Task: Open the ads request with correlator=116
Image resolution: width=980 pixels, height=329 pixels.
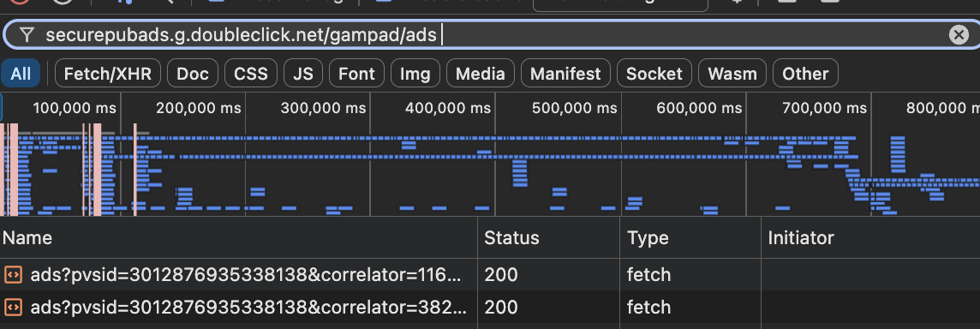Action: click(247, 274)
